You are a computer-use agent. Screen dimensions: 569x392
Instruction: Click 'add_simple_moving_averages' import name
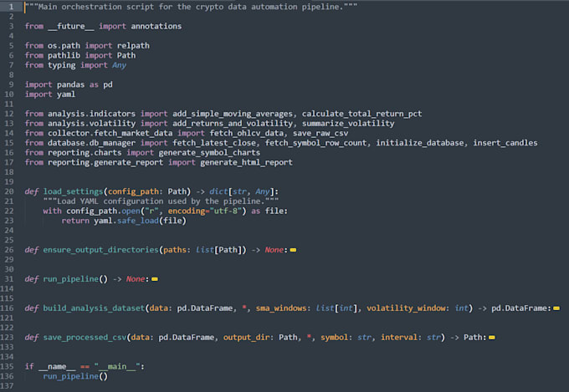coord(233,114)
